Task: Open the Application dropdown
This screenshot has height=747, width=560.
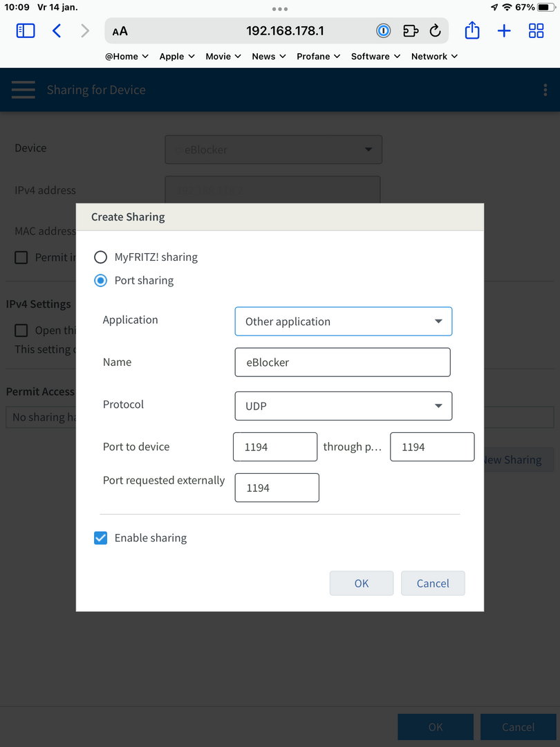Action: pos(344,322)
